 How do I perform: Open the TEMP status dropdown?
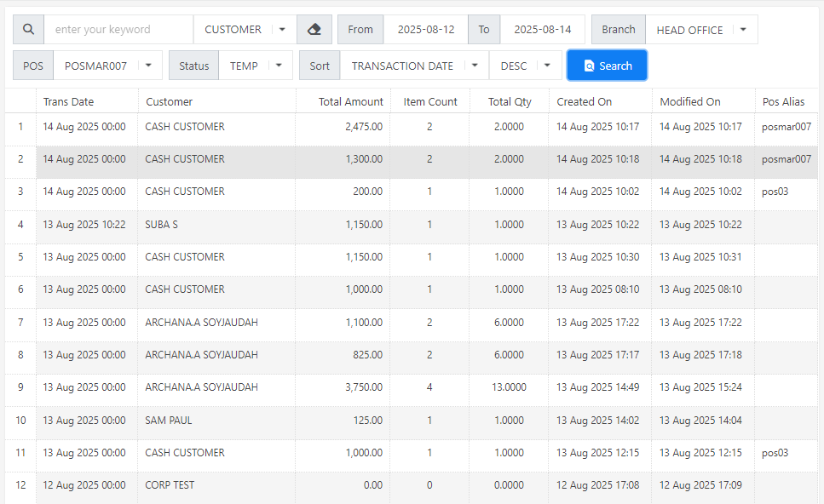pos(256,66)
